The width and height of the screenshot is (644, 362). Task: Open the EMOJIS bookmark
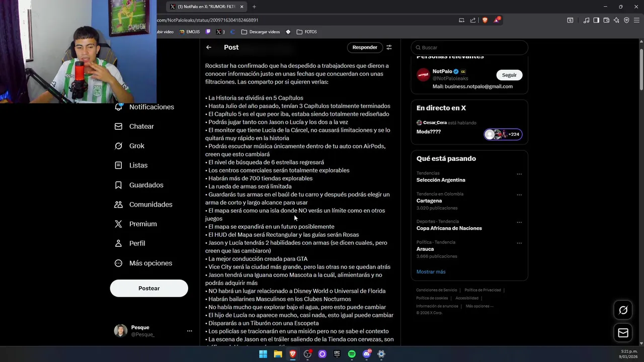[190, 32]
